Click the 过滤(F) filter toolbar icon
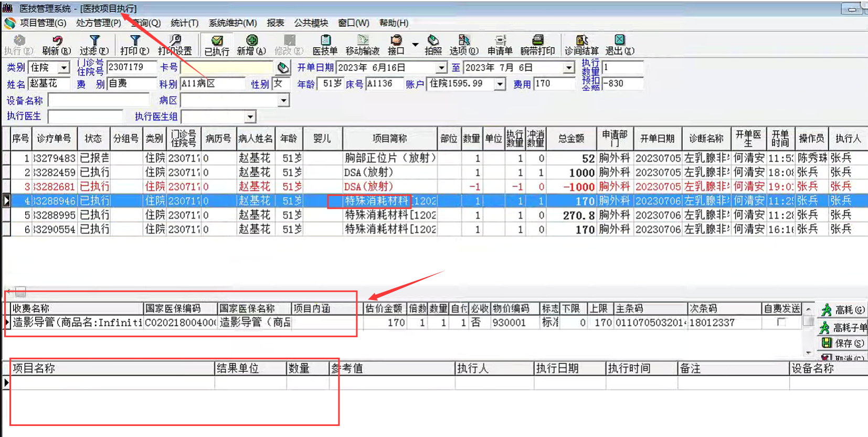 click(x=94, y=45)
